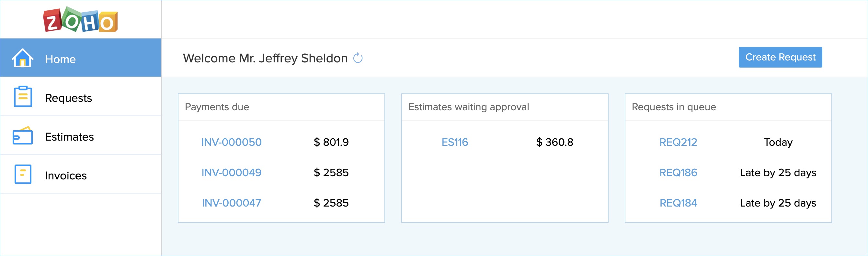Click the Requests clipboard icon

(23, 97)
